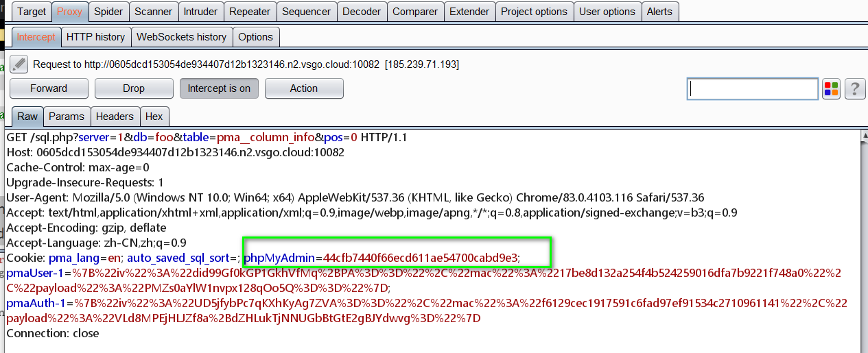Click the Forward button
The height and width of the screenshot is (353, 868).
pos(49,88)
